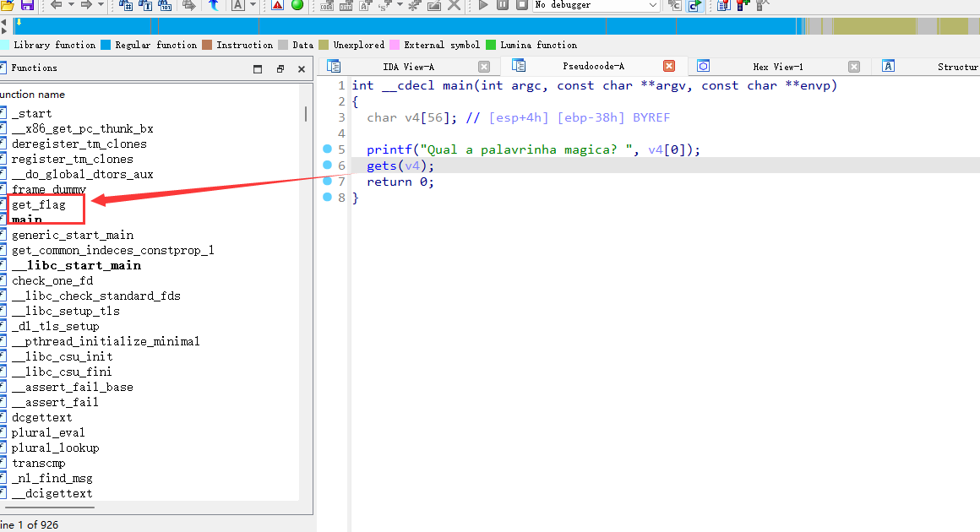The width and height of the screenshot is (980, 532).
Task: Select __libc_start_main in functions list
Action: pos(76,265)
